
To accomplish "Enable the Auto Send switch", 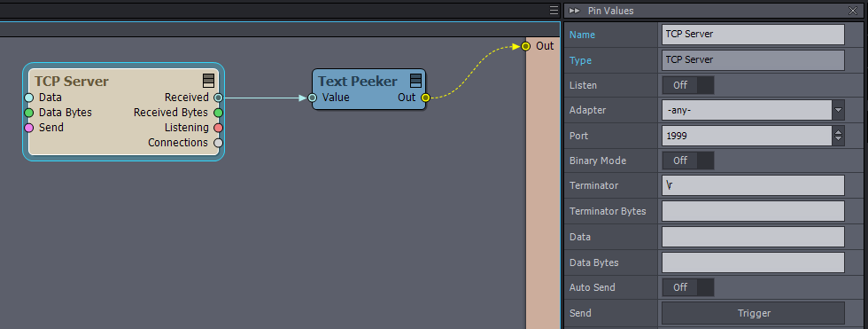I will tap(688, 287).
